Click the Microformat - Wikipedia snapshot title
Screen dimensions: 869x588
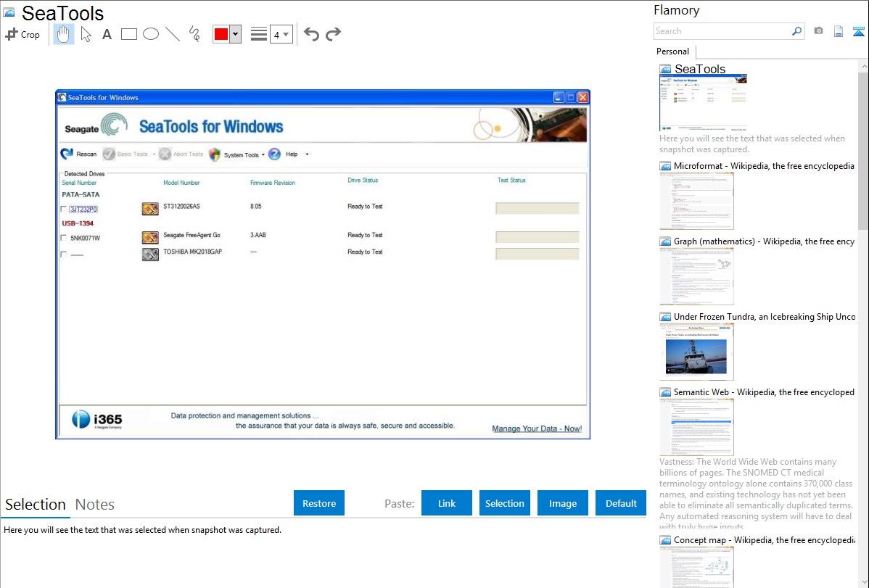click(x=764, y=166)
